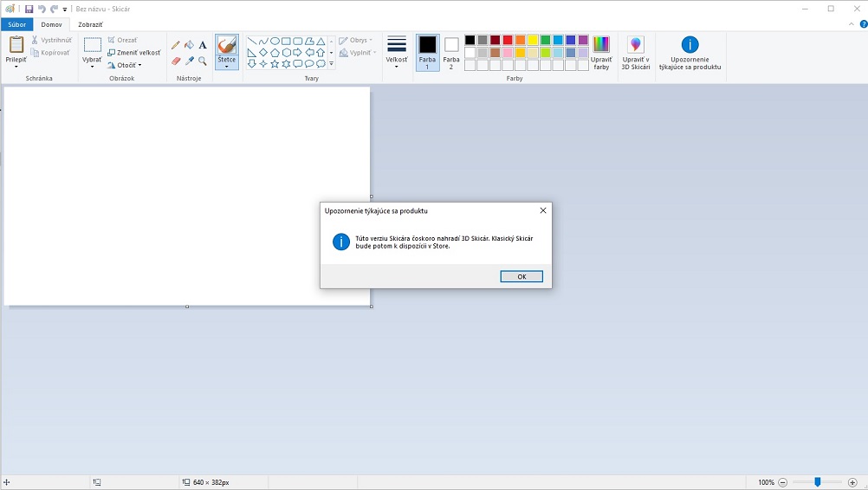
Task: Open Paint help question mark icon
Action: 863,24
